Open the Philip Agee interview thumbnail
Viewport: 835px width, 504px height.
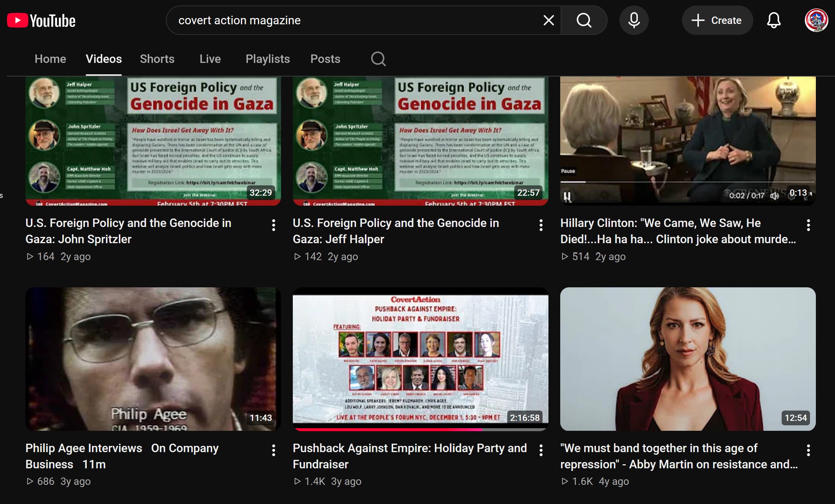153,359
